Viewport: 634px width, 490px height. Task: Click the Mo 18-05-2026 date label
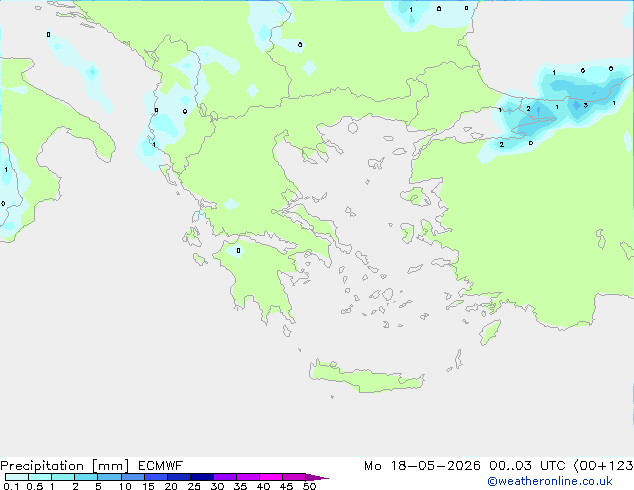tap(422, 466)
